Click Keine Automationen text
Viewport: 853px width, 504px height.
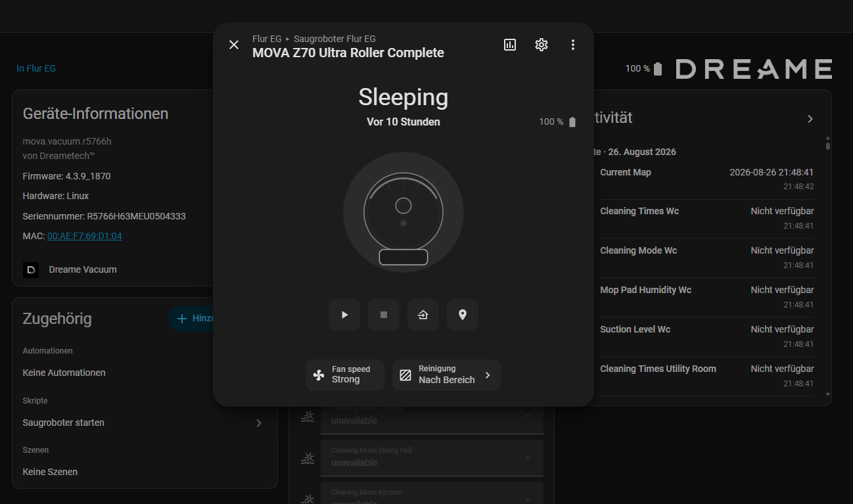pos(64,373)
